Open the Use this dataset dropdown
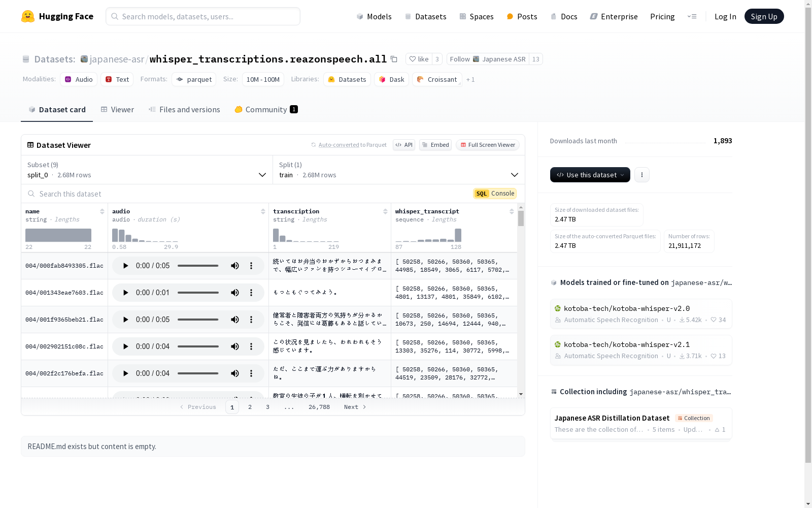The image size is (812, 508). [x=590, y=175]
